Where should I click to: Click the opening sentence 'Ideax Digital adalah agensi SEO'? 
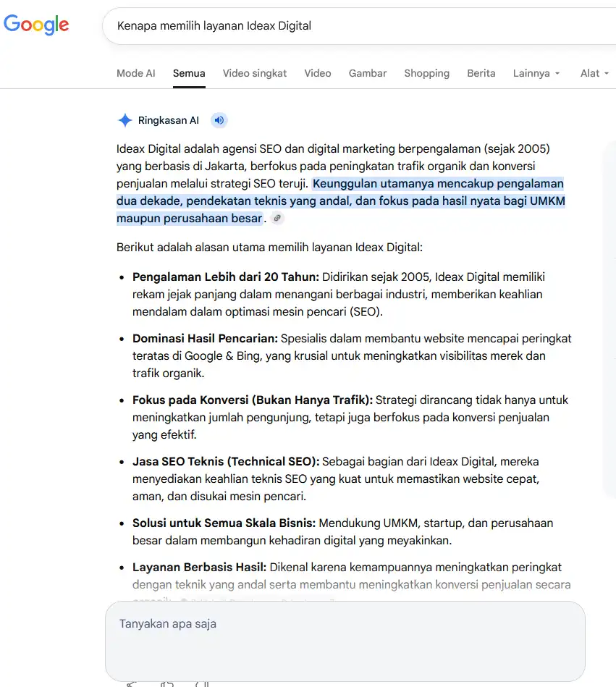click(x=199, y=149)
